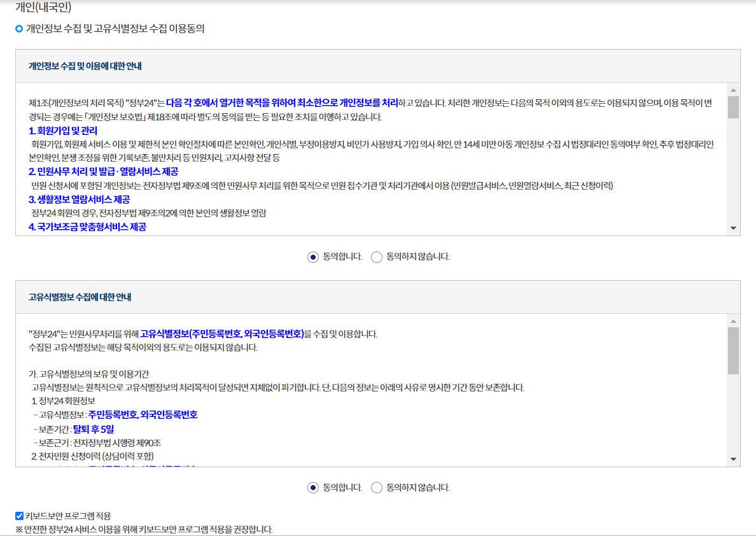Select 동의하지 않습니다 under 고유식별정보 수집 안내
756x536 pixels.
[377, 488]
